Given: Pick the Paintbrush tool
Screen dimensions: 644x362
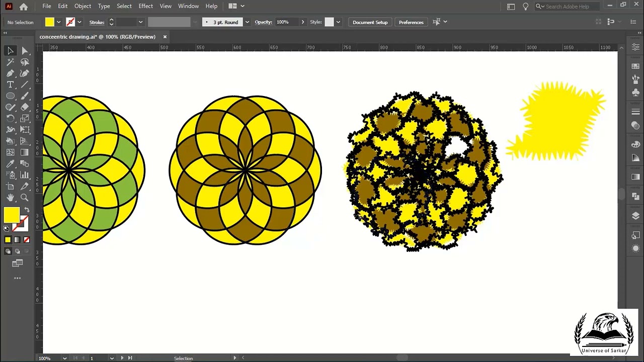Looking at the screenshot, I should 25,96.
